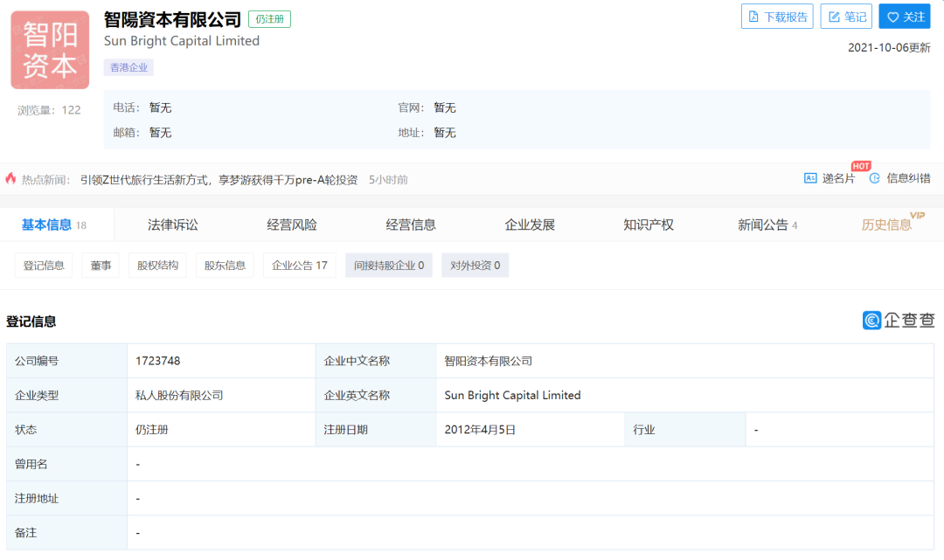Viewport: 944px width, 560px height.
Task: Switch to the 法律诉讼 tab
Action: coord(173,225)
